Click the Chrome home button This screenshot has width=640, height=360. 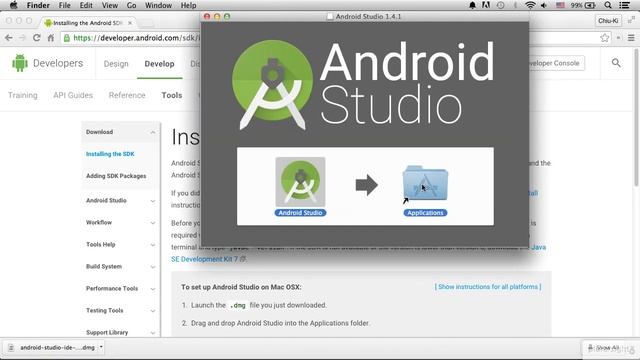(51, 38)
